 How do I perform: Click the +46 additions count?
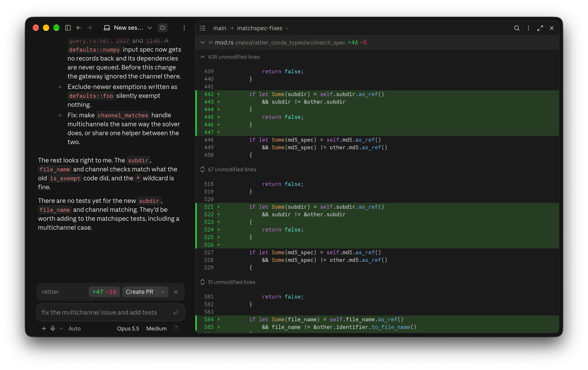click(353, 42)
